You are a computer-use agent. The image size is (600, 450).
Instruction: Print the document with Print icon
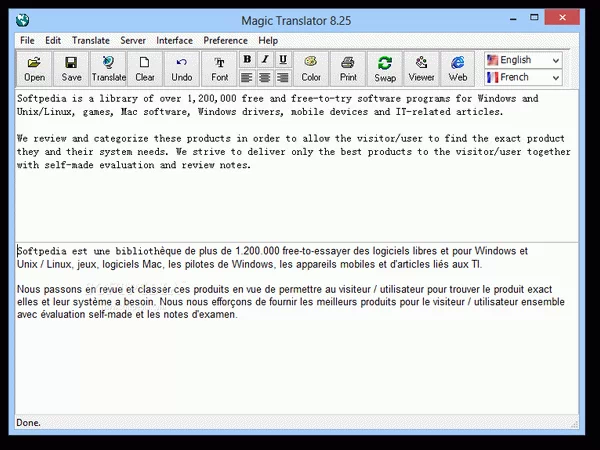click(348, 69)
